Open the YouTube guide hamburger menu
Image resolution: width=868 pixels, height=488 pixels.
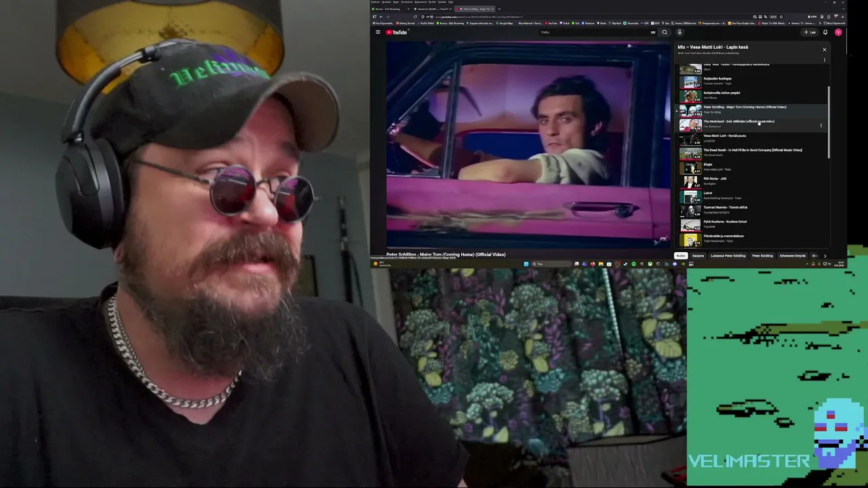coord(378,32)
